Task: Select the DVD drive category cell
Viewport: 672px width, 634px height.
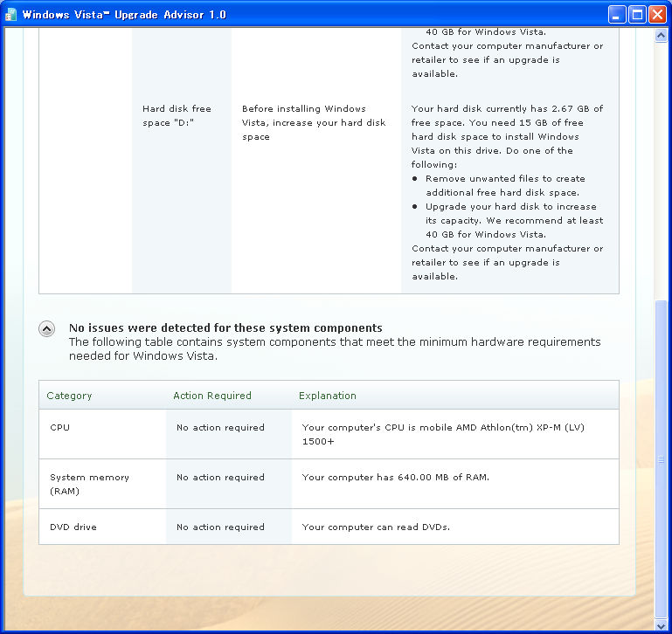Action: tap(73, 527)
